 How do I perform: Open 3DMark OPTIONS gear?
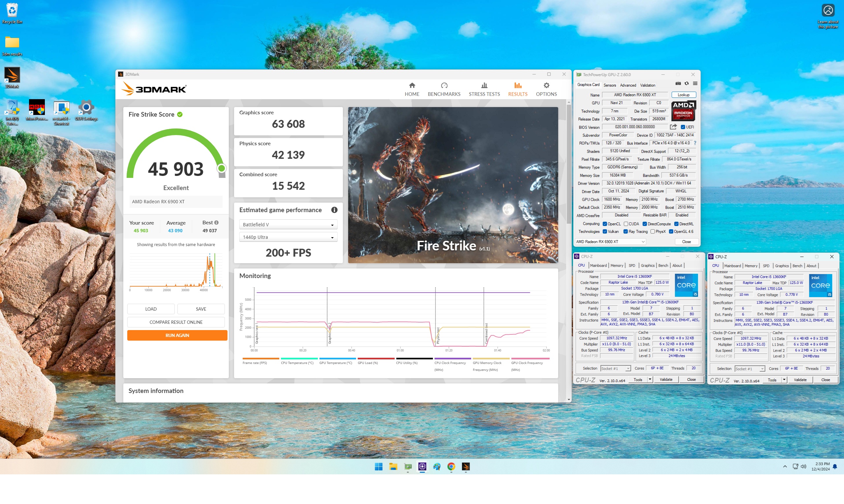pos(546,89)
